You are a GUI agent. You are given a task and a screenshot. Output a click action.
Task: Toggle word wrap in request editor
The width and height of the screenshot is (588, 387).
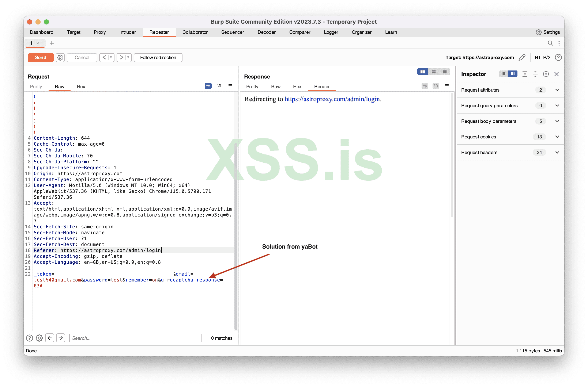[208, 86]
